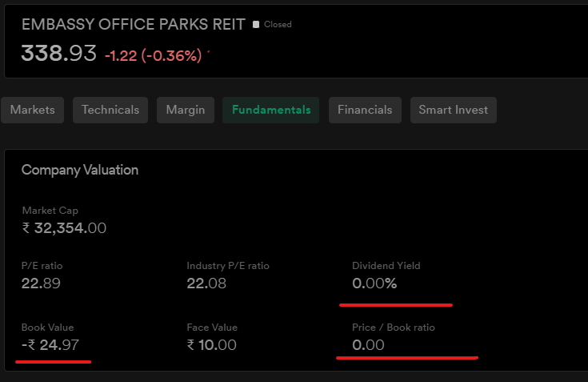Select the Embassy Office Parks REIT title
This screenshot has height=382, width=588.
(134, 24)
